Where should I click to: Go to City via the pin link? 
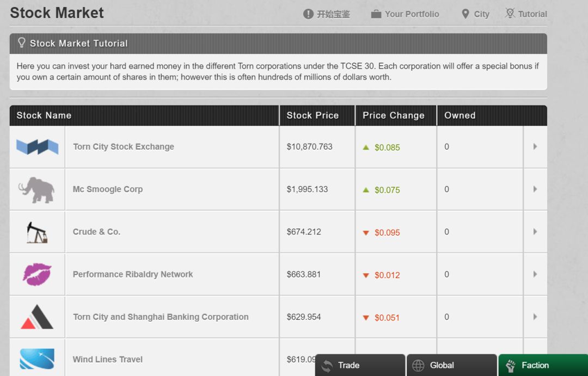pos(475,14)
